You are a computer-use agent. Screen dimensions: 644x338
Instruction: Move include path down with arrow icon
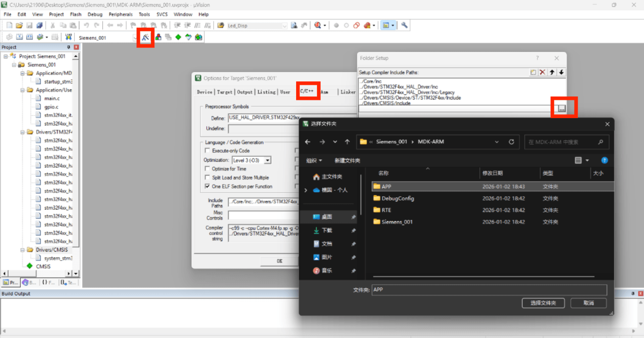[x=561, y=72]
